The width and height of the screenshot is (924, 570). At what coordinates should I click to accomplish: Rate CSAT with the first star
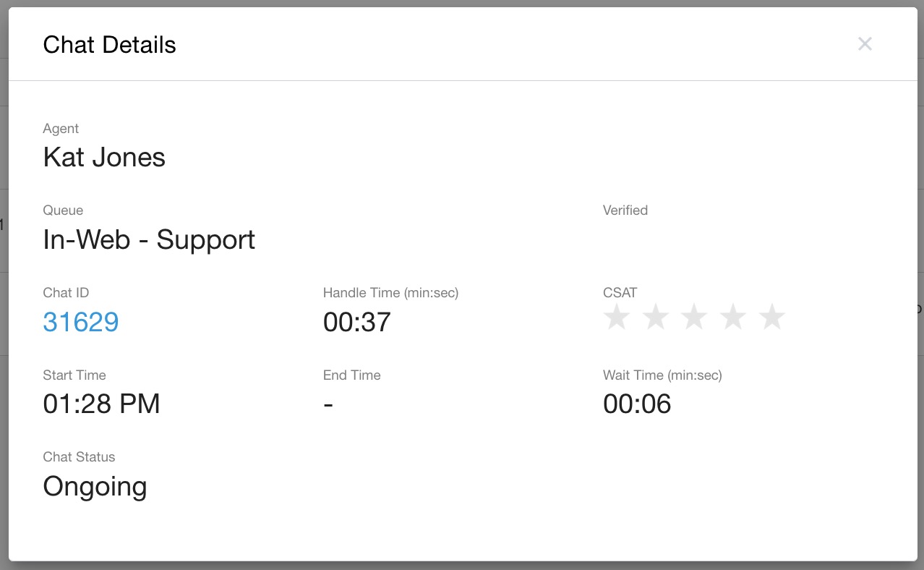pos(617,317)
